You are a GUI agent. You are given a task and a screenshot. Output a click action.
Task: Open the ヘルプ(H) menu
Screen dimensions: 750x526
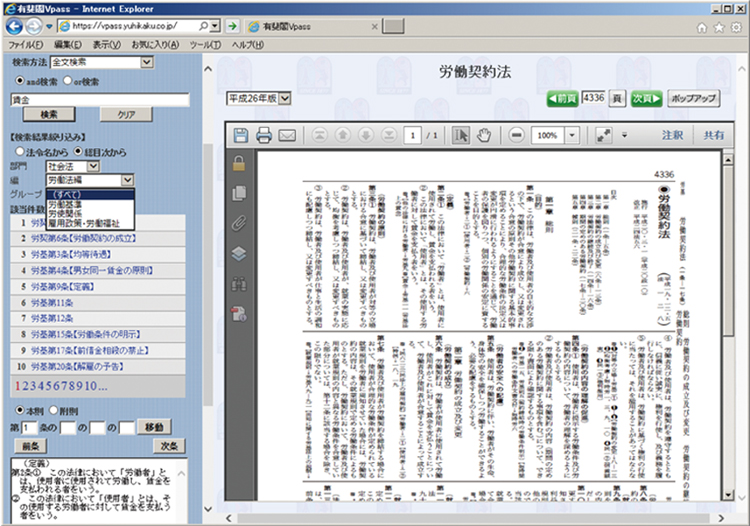pyautogui.click(x=247, y=45)
